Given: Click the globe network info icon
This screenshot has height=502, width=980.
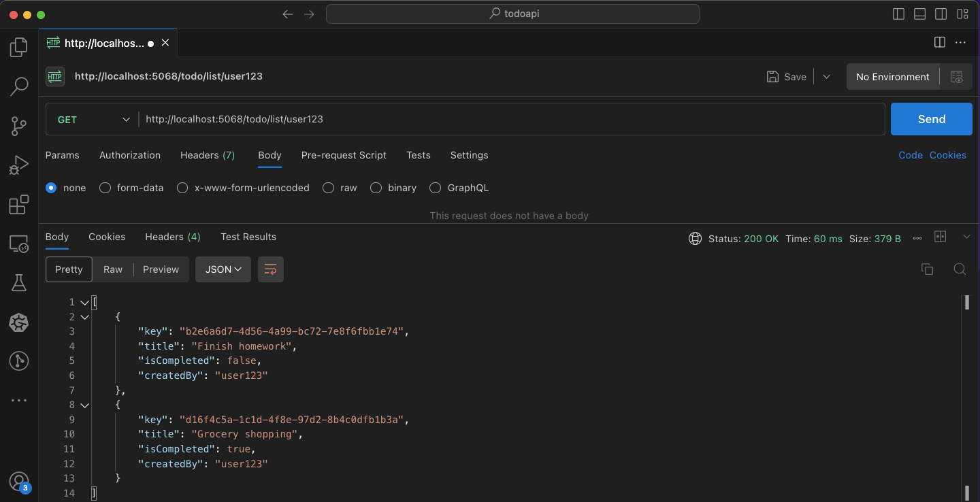Looking at the screenshot, I should point(695,239).
